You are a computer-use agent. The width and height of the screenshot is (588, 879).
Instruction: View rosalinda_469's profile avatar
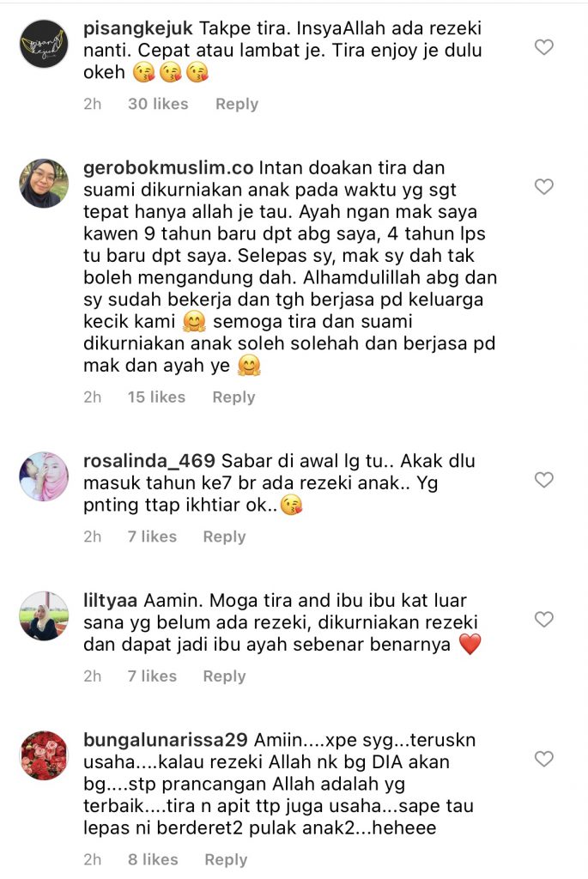44,476
